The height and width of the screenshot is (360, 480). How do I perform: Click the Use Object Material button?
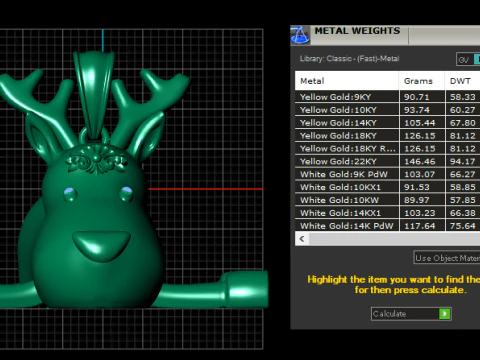point(447,258)
